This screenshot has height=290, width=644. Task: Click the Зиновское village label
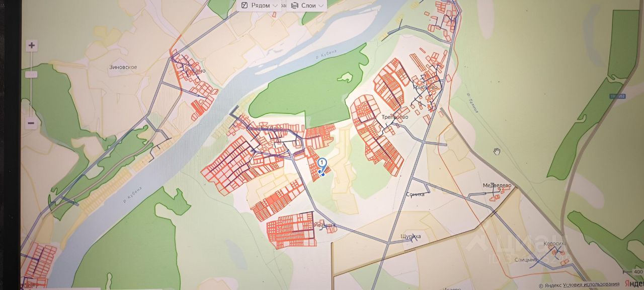click(x=123, y=67)
